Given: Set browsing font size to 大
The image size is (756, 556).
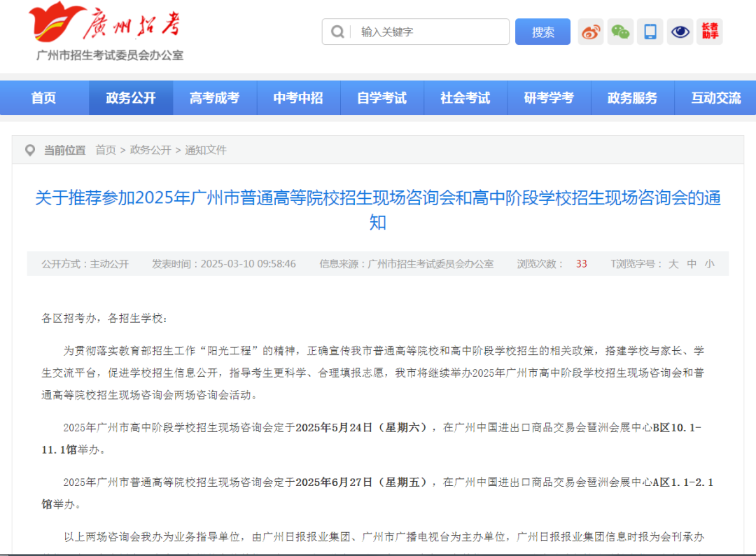Looking at the screenshot, I should tap(673, 264).
